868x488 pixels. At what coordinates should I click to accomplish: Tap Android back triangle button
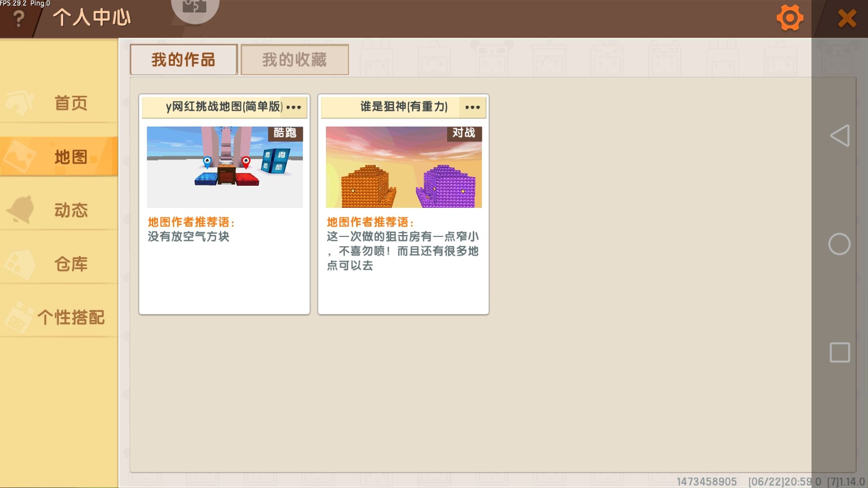pyautogui.click(x=840, y=136)
